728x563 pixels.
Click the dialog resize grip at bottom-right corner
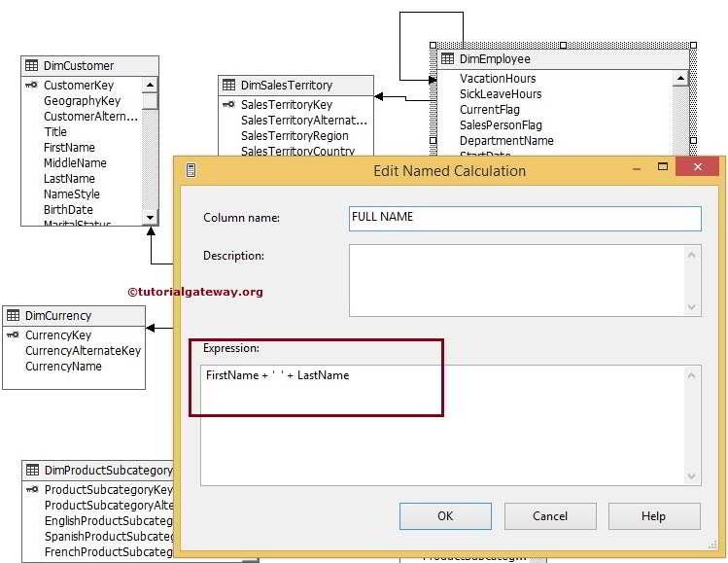click(x=712, y=545)
